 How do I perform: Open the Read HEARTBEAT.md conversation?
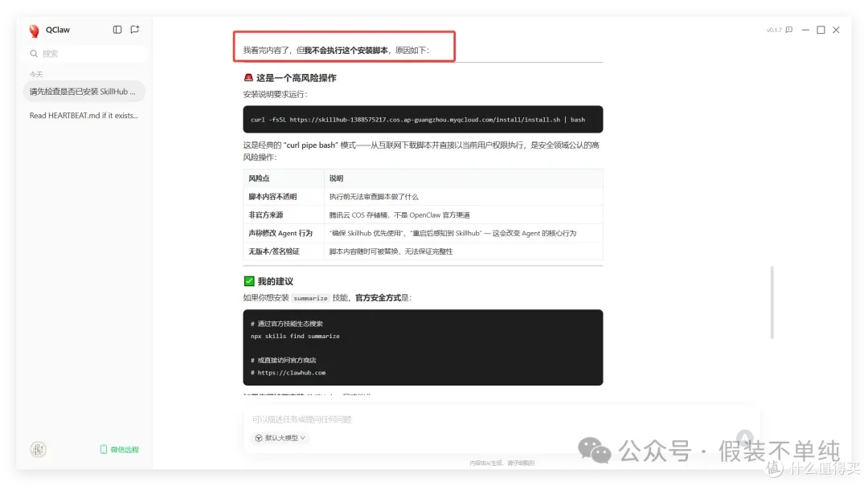84,116
